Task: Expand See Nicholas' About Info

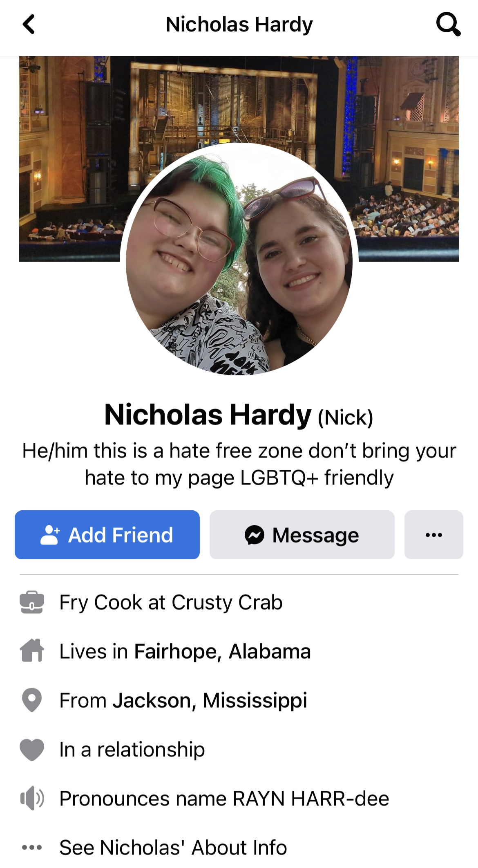Action: click(x=173, y=847)
